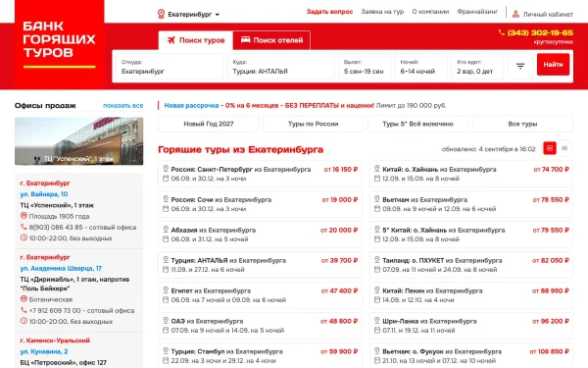This screenshot has height=368, width=588.
Task: Click the calendar icon on the Вьетнам 78 550 card
Action: click(x=377, y=209)
